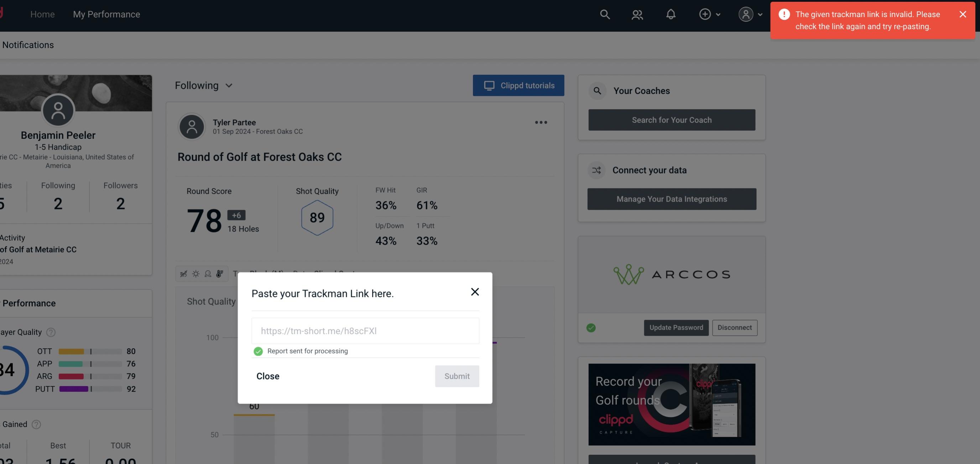This screenshot has height=464, width=980.
Task: Select the Home menu tab
Action: (42, 14)
